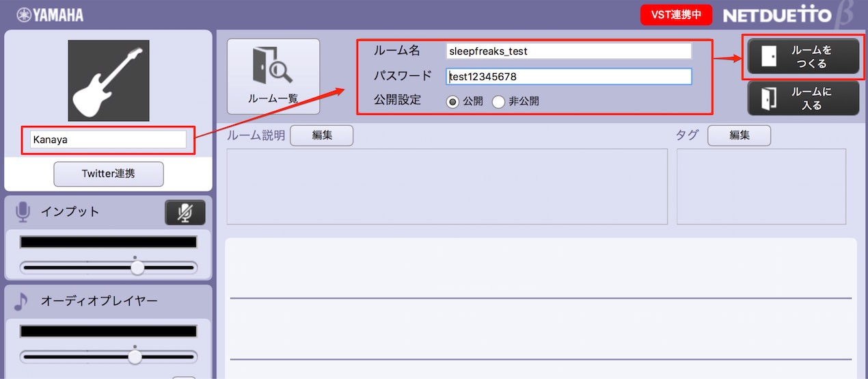Click the user name field Kanaya
The width and height of the screenshot is (868, 379).
pos(108,140)
